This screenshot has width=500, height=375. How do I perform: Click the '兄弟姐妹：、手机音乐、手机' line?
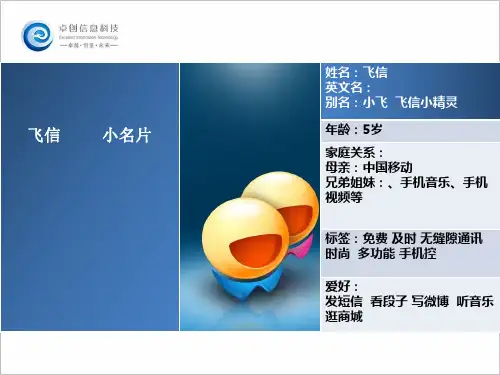[x=407, y=182]
